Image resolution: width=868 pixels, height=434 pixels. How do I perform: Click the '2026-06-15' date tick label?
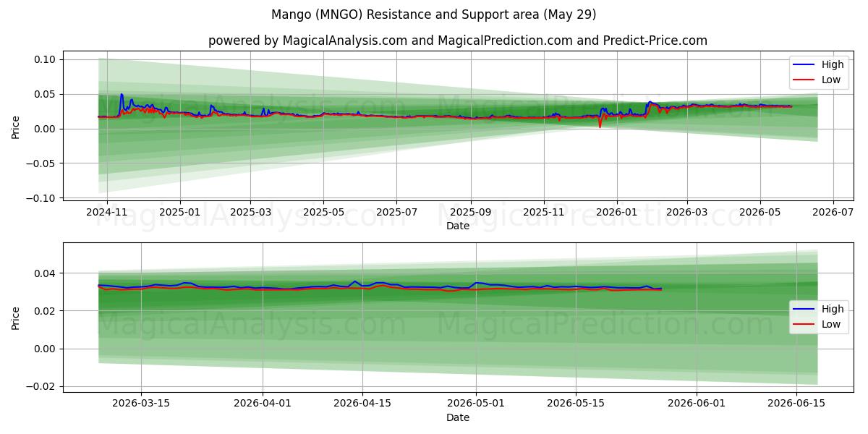pos(797,404)
